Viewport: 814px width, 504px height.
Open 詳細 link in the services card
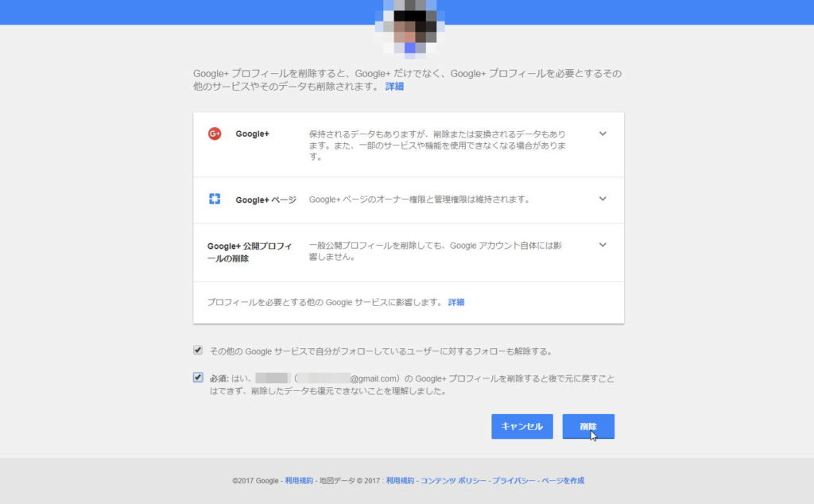coord(456,302)
